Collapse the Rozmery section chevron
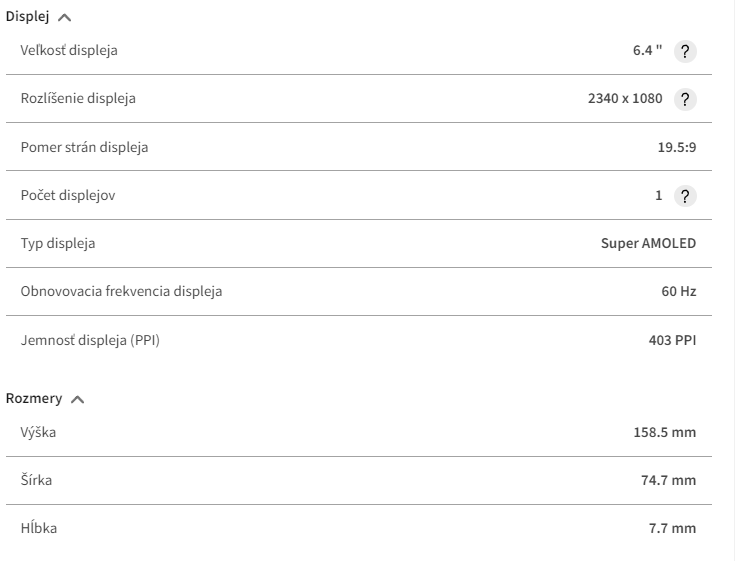735x561 pixels. 77,399
